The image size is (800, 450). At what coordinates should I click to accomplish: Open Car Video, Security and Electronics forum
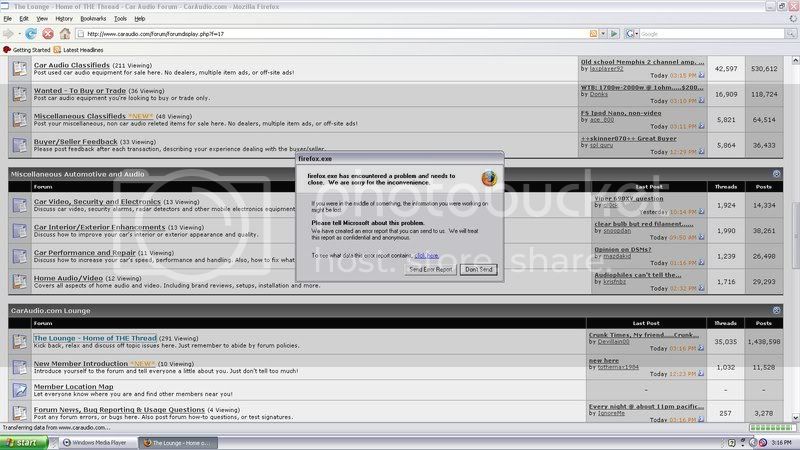[x=97, y=202]
